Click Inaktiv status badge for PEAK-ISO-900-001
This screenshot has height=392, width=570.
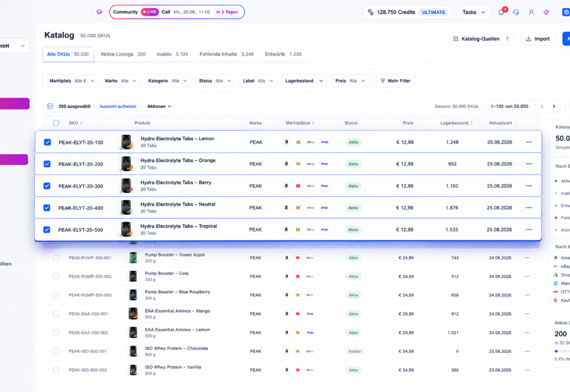354,351
